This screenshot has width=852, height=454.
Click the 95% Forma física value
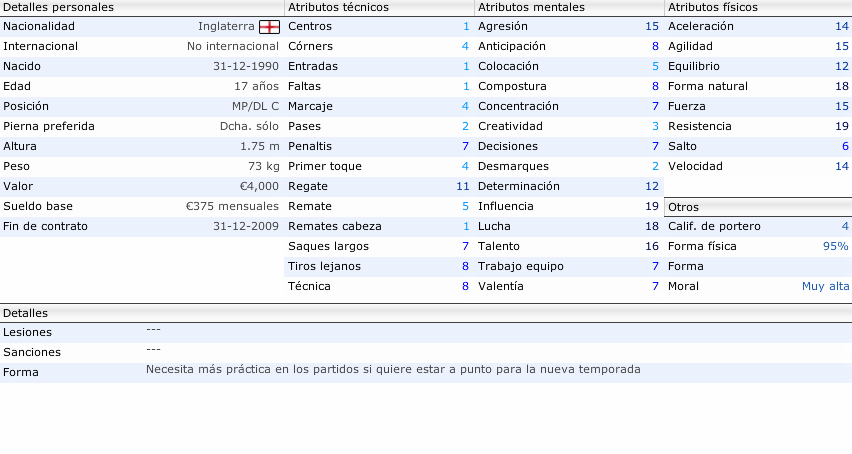point(835,246)
